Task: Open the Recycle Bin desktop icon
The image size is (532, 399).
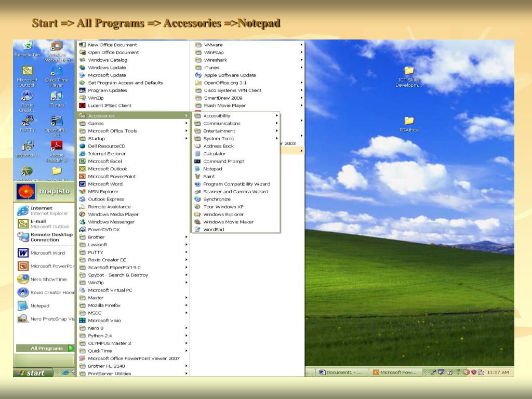Action: pyautogui.click(x=27, y=49)
